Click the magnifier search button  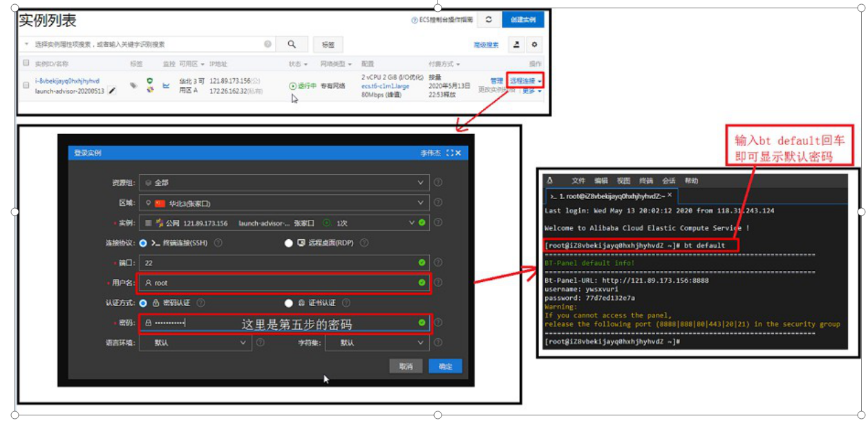[x=292, y=44]
